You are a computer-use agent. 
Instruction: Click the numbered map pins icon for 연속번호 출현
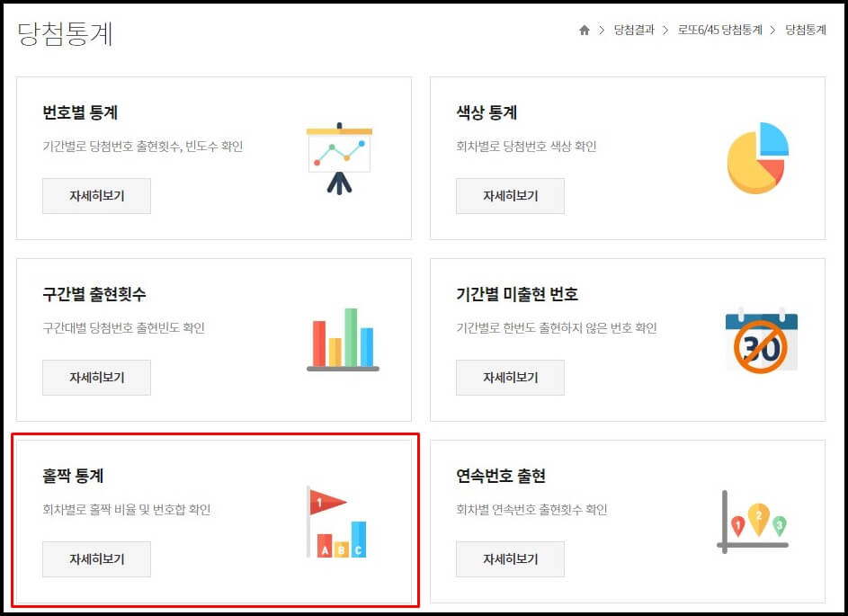pyautogui.click(x=753, y=522)
